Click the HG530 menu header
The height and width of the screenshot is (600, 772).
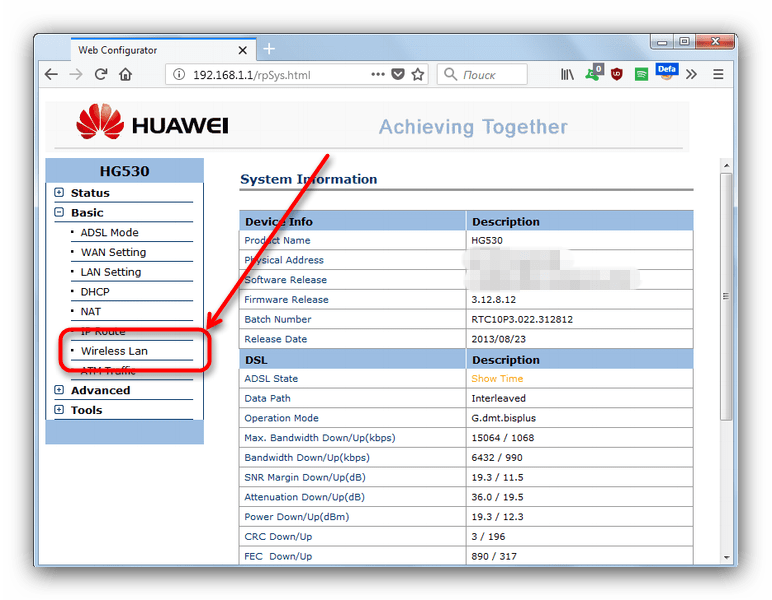(125, 171)
